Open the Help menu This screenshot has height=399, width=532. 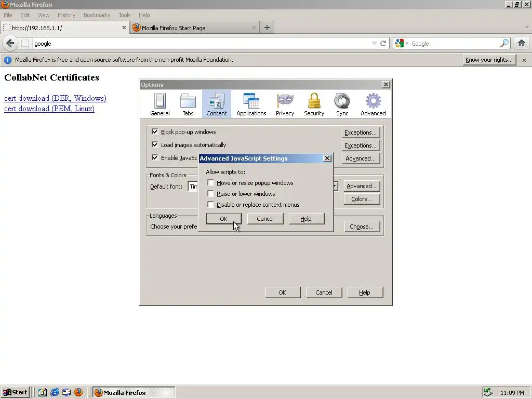point(144,15)
